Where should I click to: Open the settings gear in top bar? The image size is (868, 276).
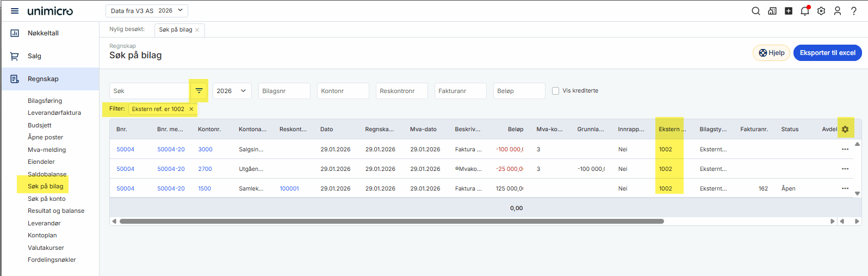click(821, 11)
